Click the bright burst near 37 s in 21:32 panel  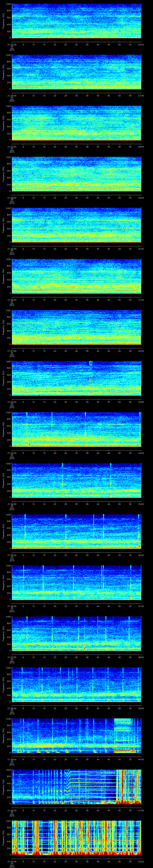91,377
